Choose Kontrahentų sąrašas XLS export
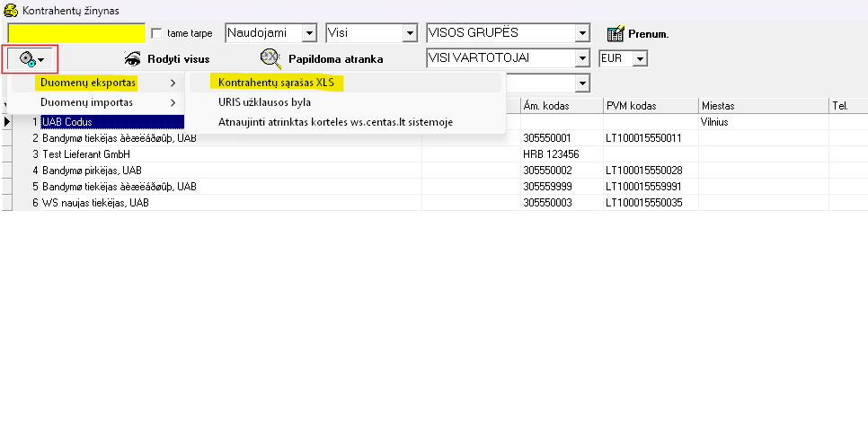This screenshot has width=868, height=421. pos(345,83)
